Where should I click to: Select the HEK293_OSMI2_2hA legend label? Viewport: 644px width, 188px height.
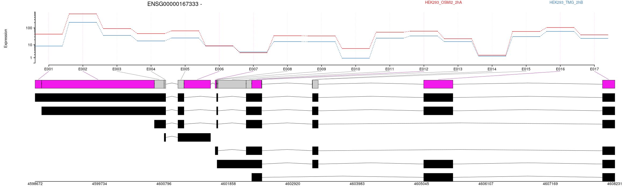(x=443, y=2)
